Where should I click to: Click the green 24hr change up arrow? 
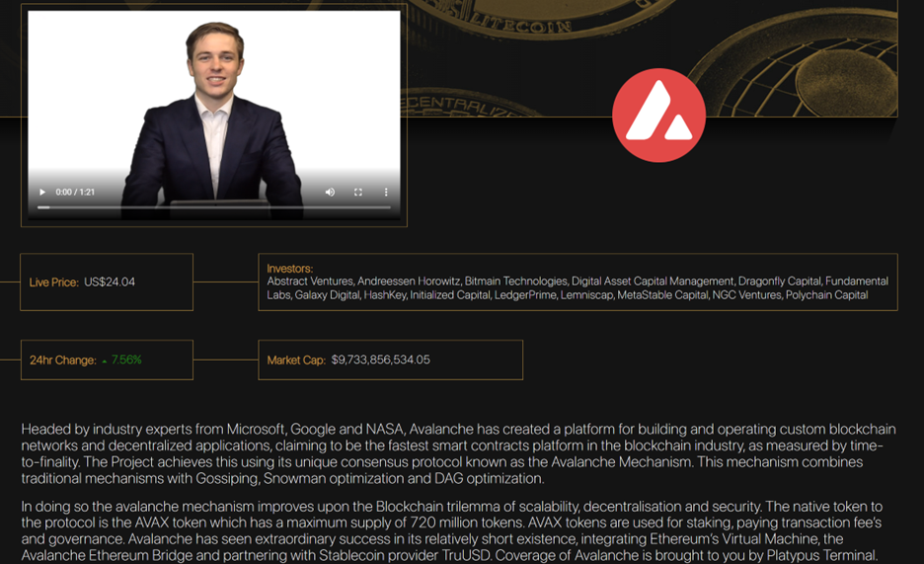105,361
